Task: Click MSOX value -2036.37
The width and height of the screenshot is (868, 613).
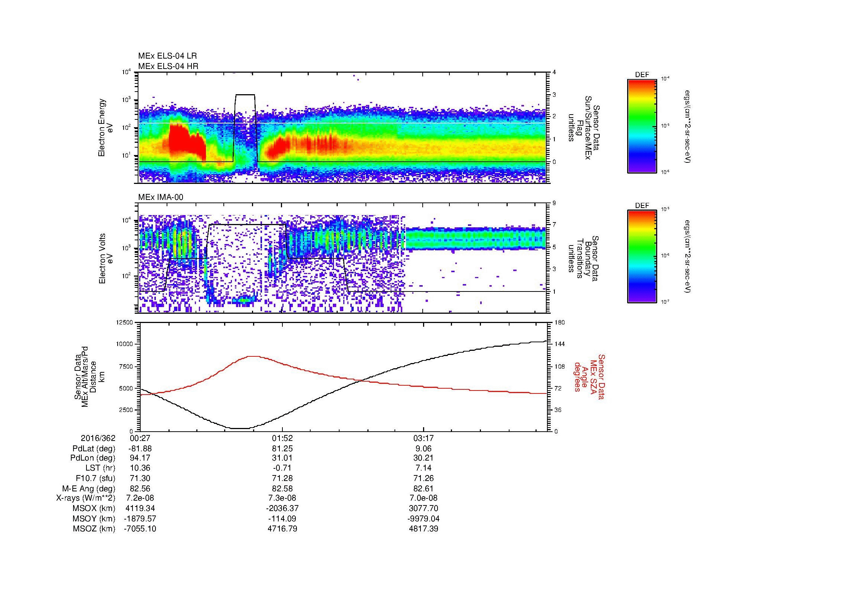Action: (282, 508)
